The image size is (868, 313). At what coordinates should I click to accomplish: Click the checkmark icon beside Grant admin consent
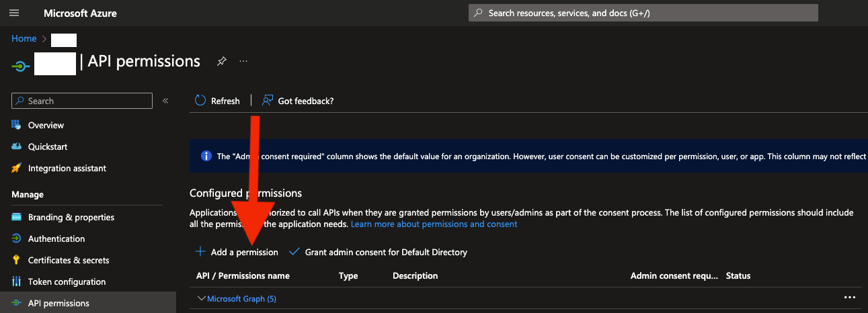294,252
